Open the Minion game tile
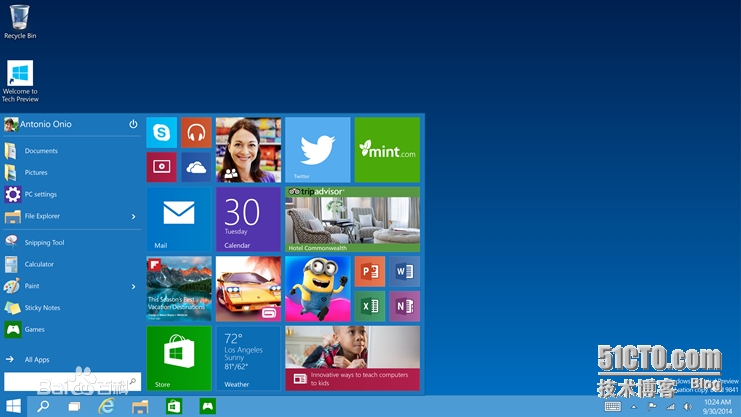This screenshot has height=417, width=741. pyautogui.click(x=318, y=289)
